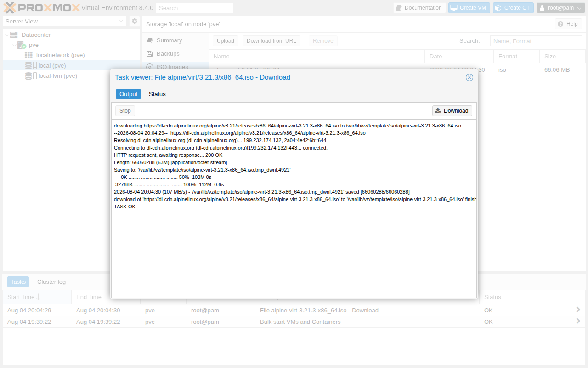The width and height of the screenshot is (588, 368).
Task: Select localnetwork (pve) in tree
Action: point(60,55)
